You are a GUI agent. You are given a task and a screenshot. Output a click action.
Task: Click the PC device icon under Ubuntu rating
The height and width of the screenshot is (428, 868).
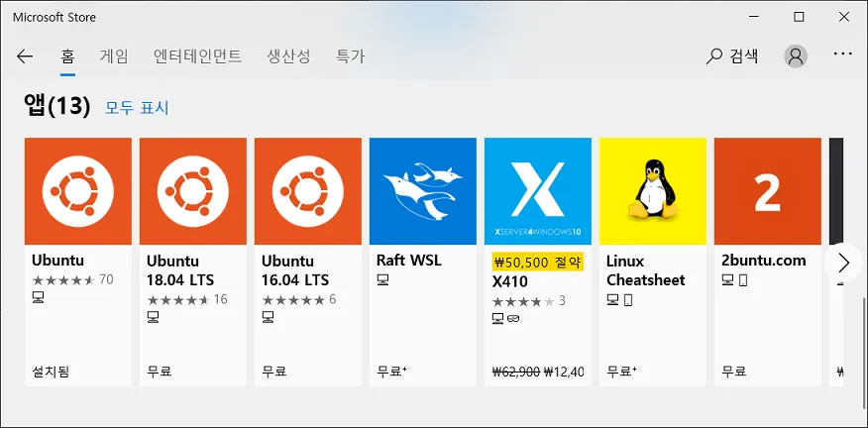(38, 297)
